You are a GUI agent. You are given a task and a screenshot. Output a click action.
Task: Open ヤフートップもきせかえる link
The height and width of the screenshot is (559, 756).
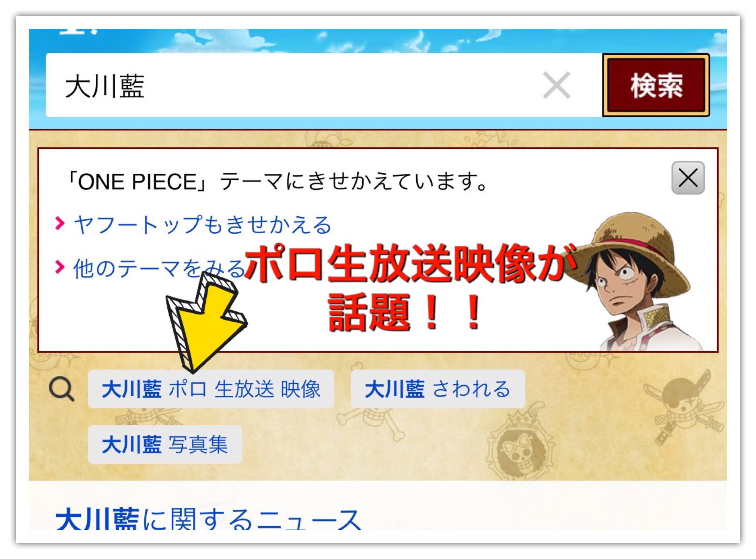pos(203,224)
